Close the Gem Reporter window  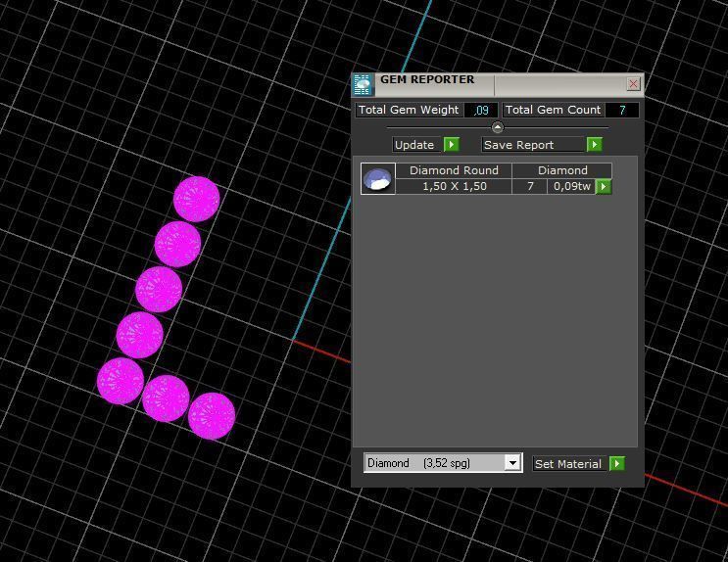click(633, 84)
